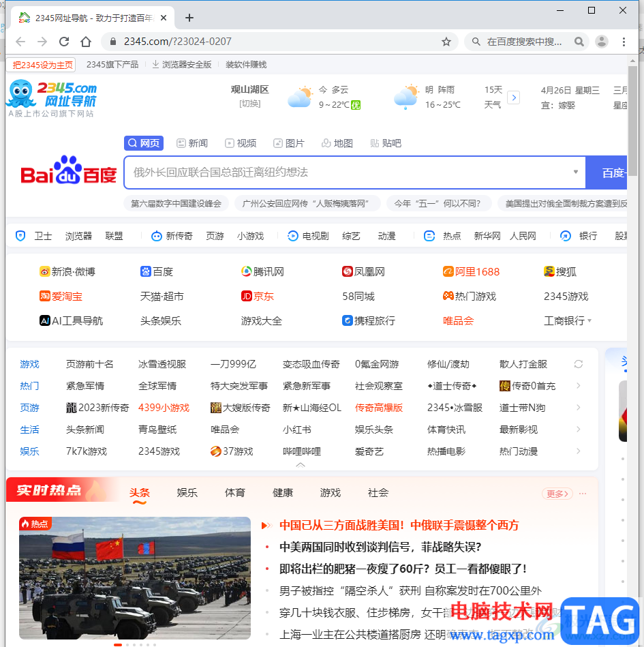Image resolution: width=644 pixels, height=647 pixels.
Task: Click the 热点 news icon
Action: point(429,236)
